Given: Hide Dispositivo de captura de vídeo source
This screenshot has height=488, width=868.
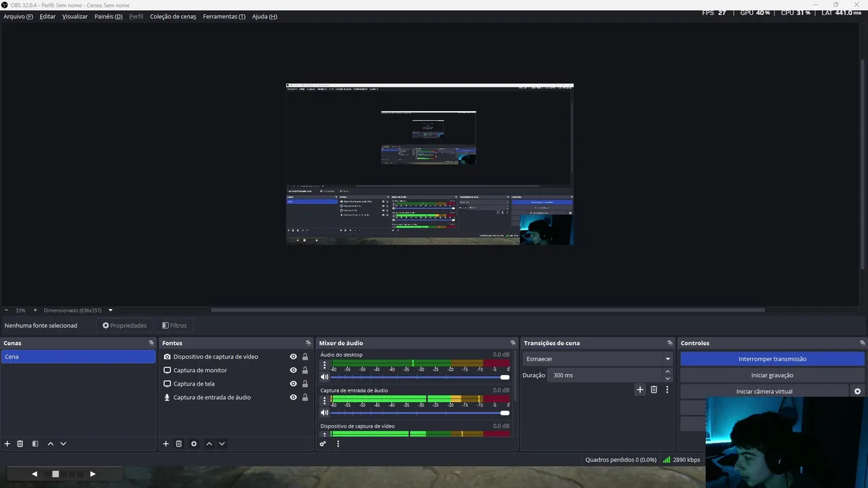Looking at the screenshot, I should [293, 357].
